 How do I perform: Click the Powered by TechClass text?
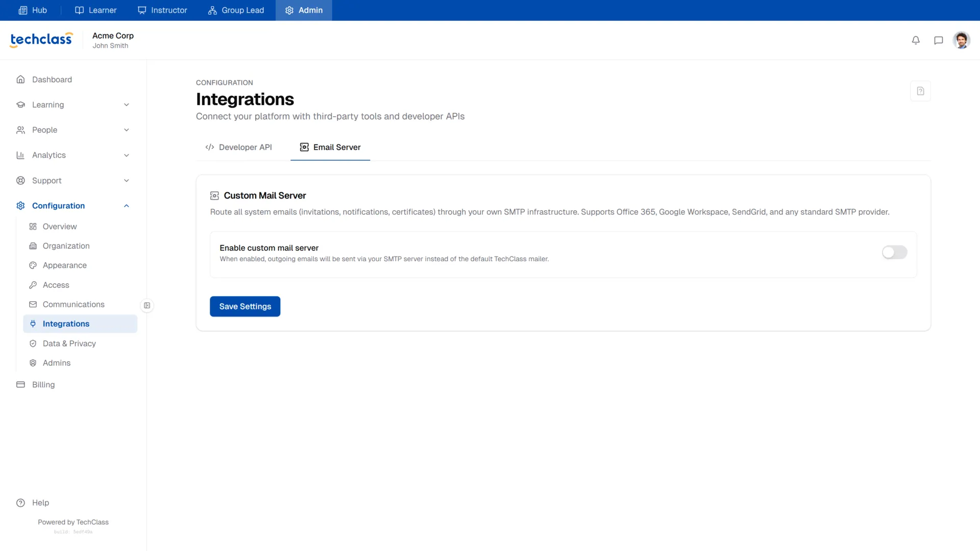coord(73,522)
